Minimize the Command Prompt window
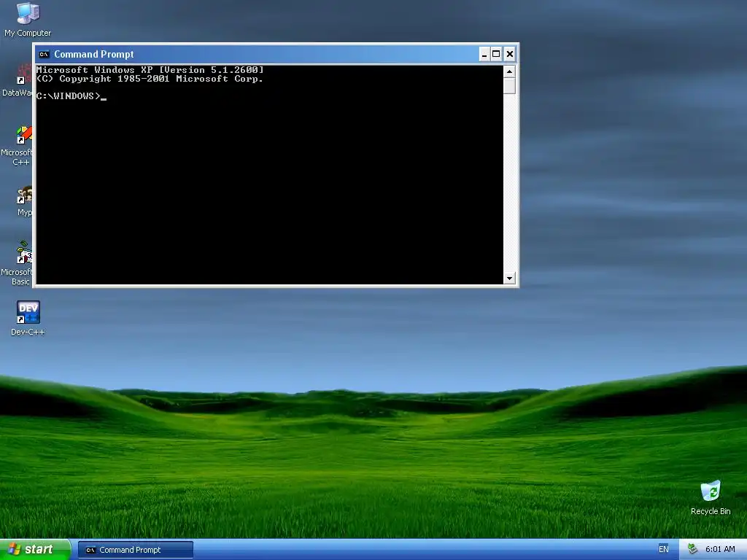The image size is (747, 560). [484, 54]
